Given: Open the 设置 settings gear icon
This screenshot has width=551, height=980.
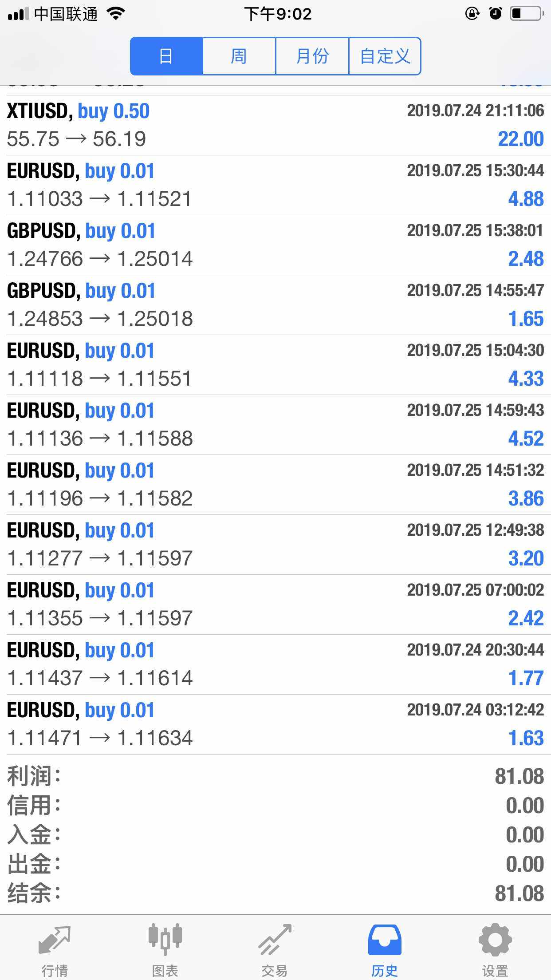Looking at the screenshot, I should 495,940.
